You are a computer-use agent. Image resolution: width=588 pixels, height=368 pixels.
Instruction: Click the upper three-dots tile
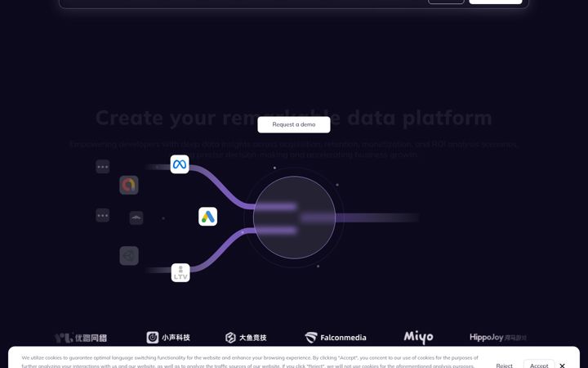coord(102,167)
